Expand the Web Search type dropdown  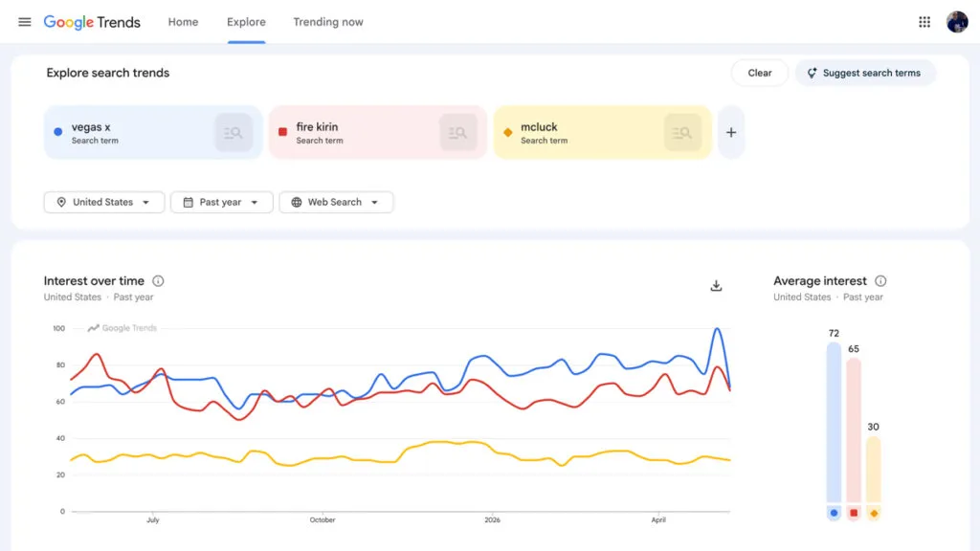[336, 203]
